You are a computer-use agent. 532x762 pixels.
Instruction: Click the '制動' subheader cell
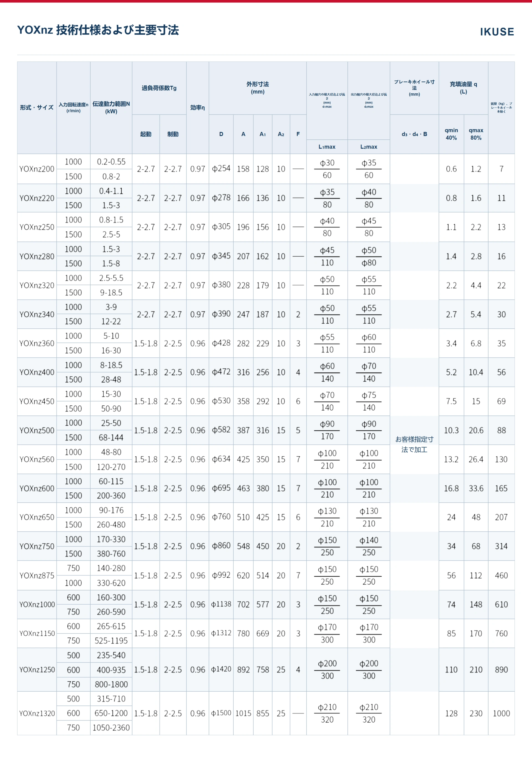173,134
